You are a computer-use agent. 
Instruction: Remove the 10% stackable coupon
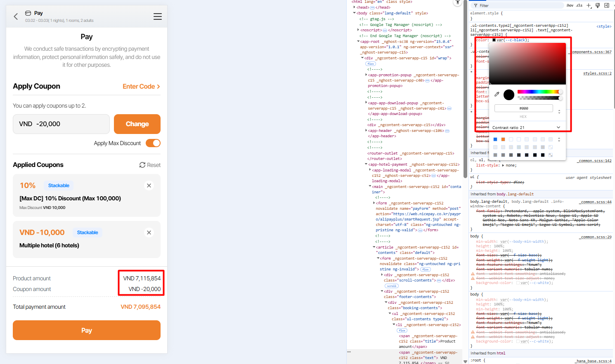pos(149,186)
